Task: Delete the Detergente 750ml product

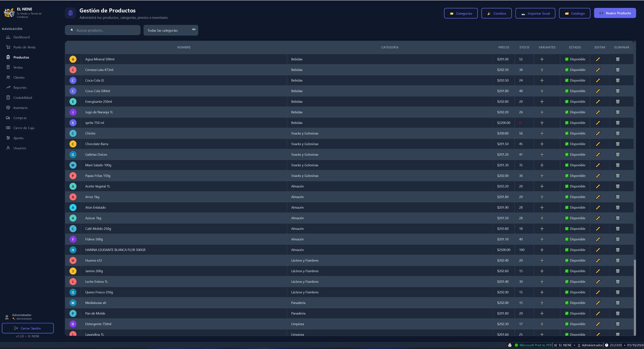Action: (617, 324)
